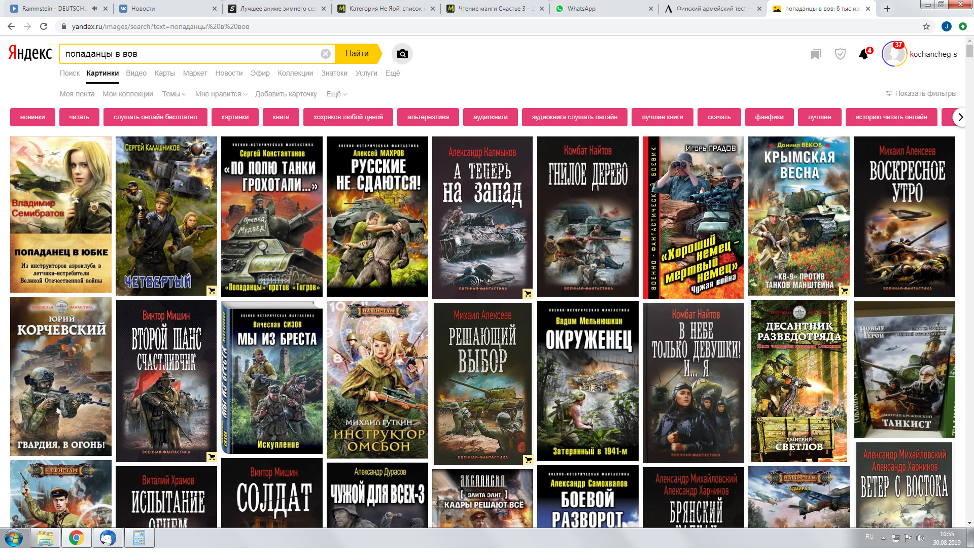Bookmark page with star icon
The image size is (974, 560).
926,26
